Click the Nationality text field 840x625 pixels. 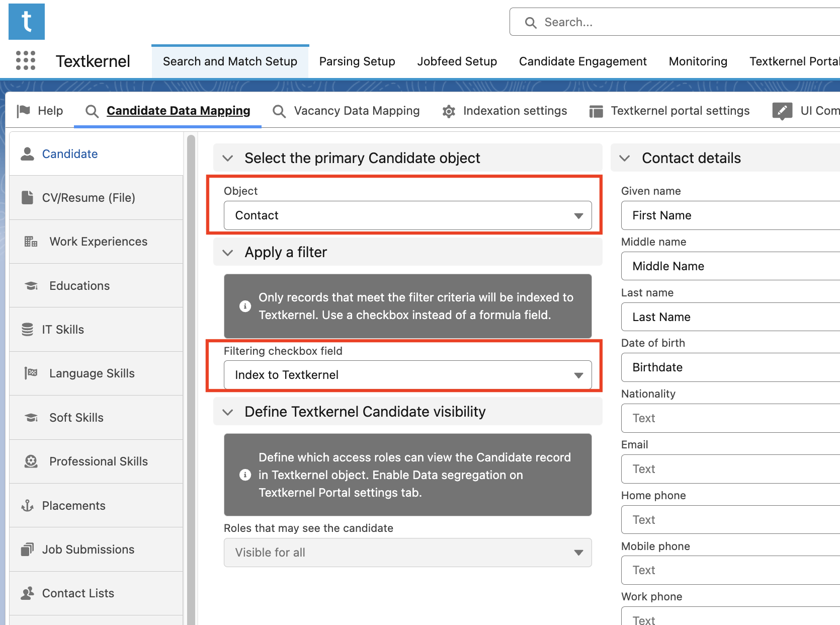(730, 418)
